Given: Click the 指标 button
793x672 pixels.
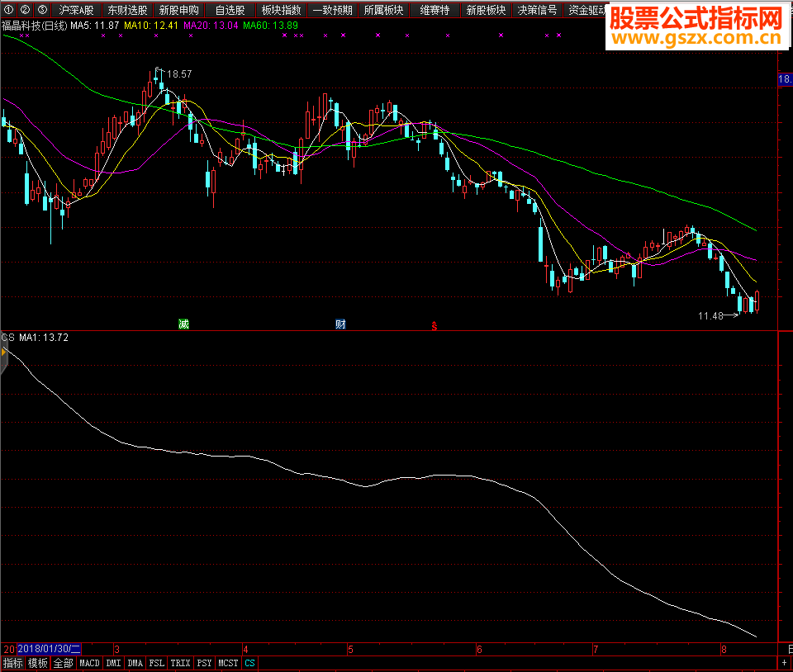Looking at the screenshot, I should pyautogui.click(x=13, y=663).
